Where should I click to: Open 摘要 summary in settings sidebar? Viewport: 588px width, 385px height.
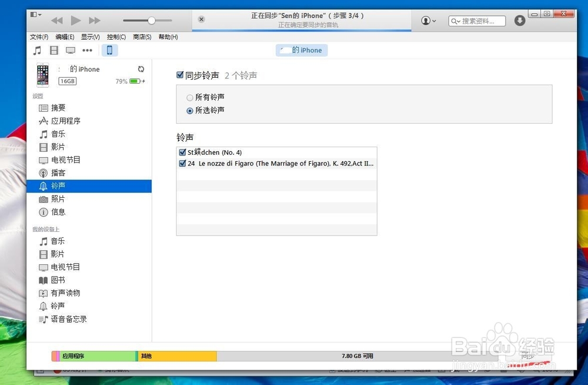(89, 108)
